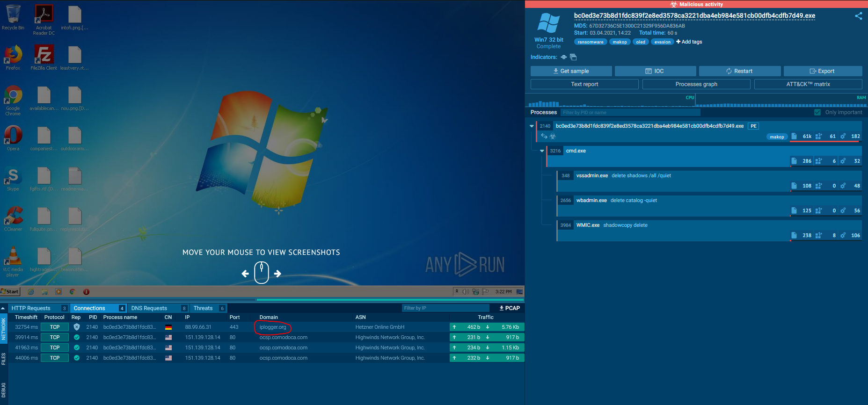
Task: Click the Hetzner Online GmbH ASN cell
Action: coord(380,327)
